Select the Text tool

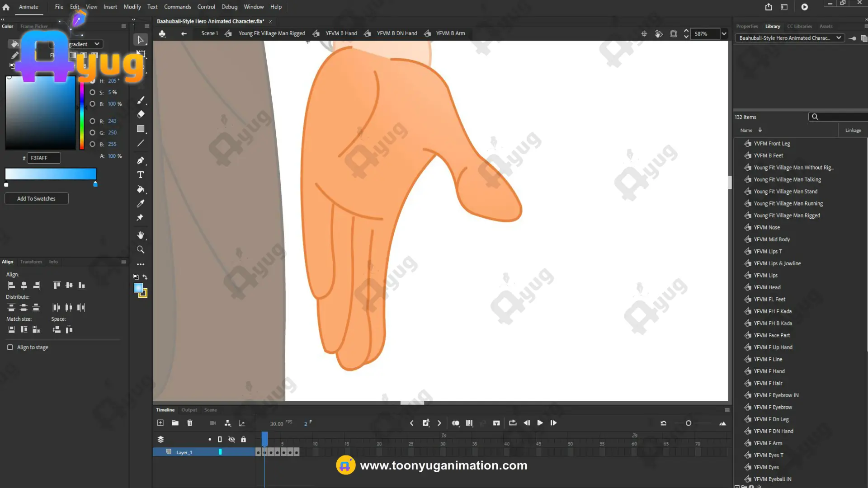141,175
